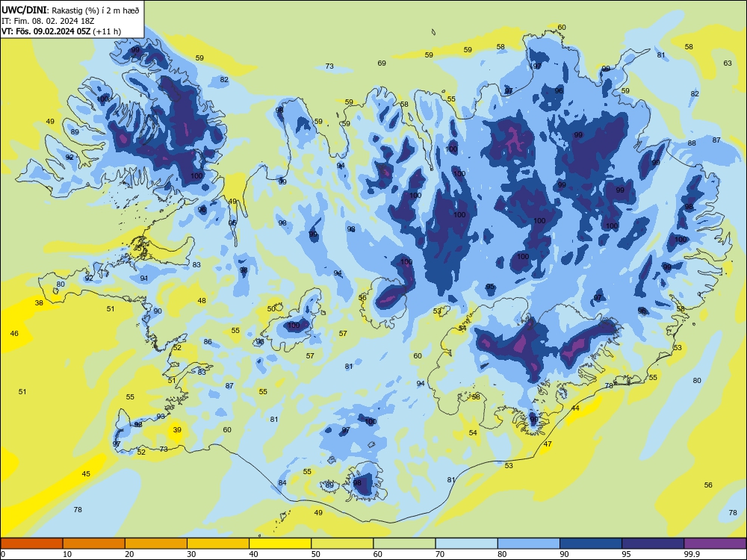Click the humidity value '50' on the map

[x=271, y=308]
